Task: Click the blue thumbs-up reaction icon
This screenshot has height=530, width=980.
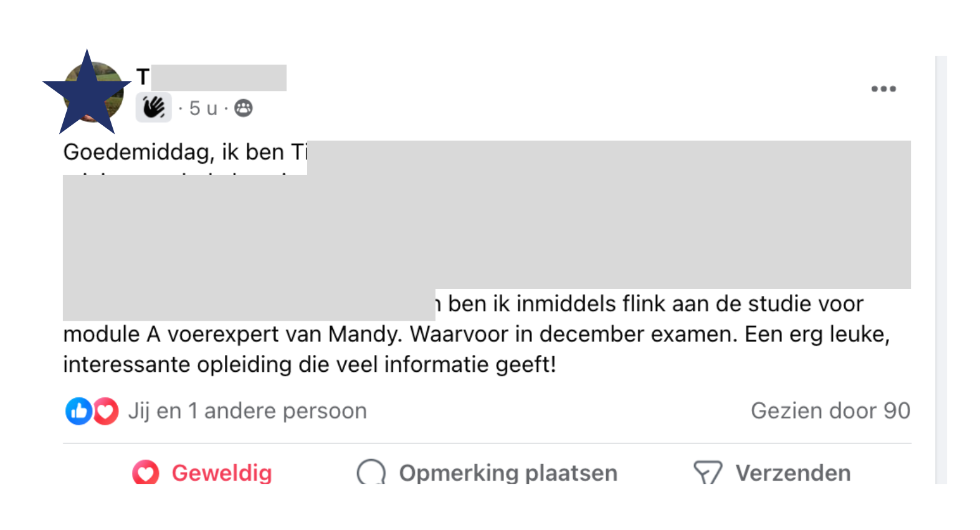Action: [x=79, y=411]
